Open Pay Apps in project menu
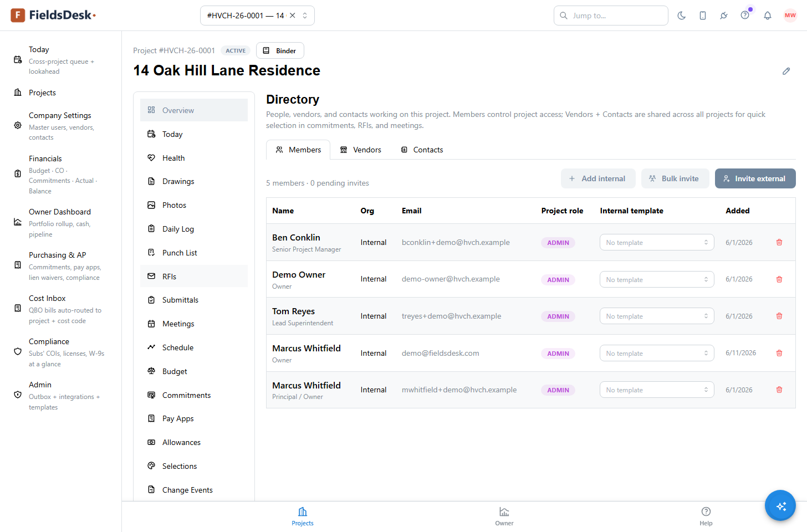 coord(194,418)
